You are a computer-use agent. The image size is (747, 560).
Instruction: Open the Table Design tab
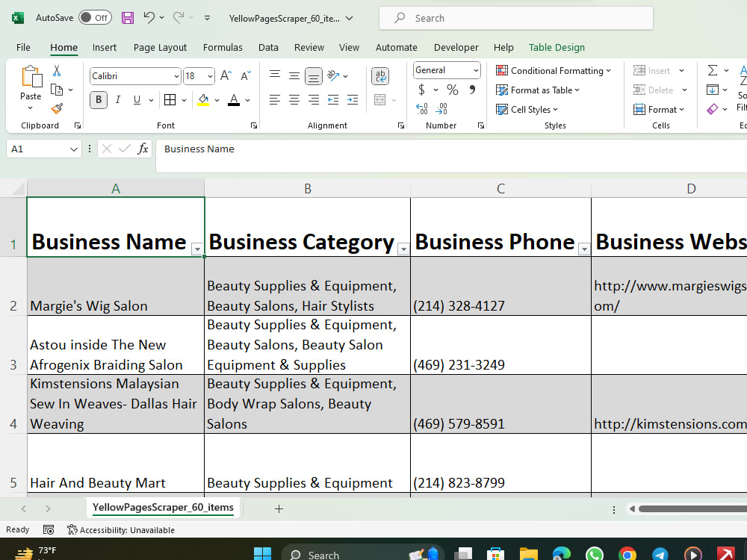point(557,47)
